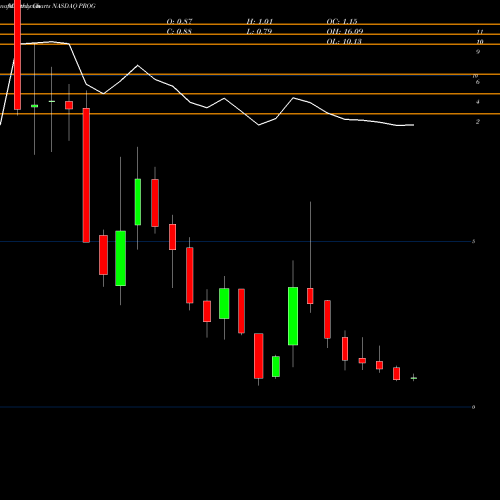Click the axis label 9

click(x=478, y=52)
